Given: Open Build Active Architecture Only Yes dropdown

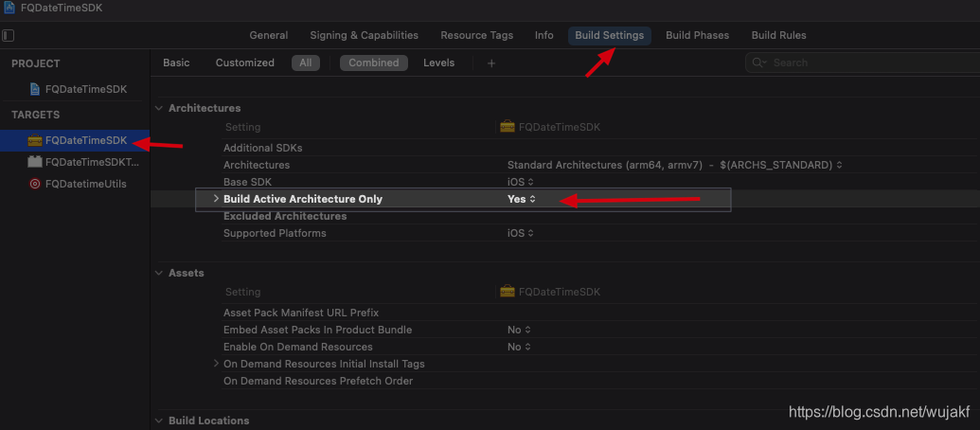Looking at the screenshot, I should (x=522, y=200).
